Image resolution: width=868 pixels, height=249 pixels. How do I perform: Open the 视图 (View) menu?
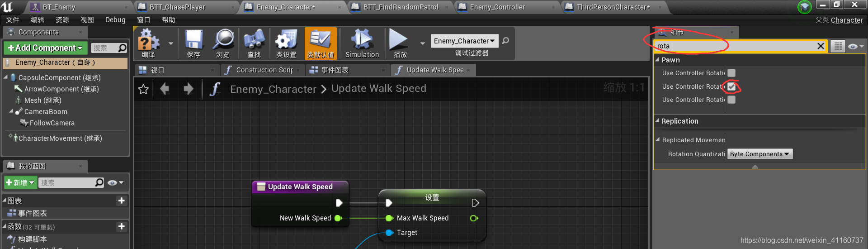point(87,20)
